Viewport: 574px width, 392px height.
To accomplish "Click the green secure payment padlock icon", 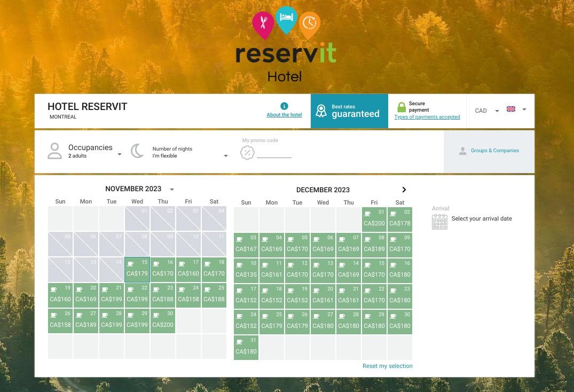I will tap(402, 107).
